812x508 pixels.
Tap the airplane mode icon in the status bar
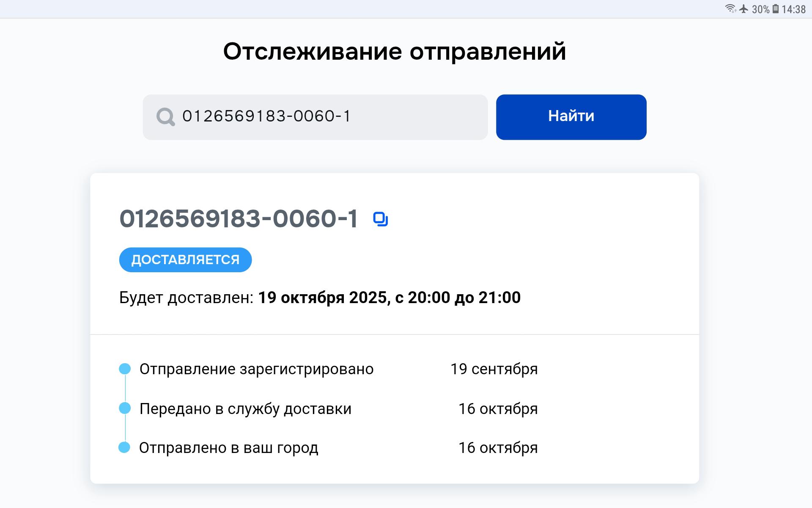744,9
